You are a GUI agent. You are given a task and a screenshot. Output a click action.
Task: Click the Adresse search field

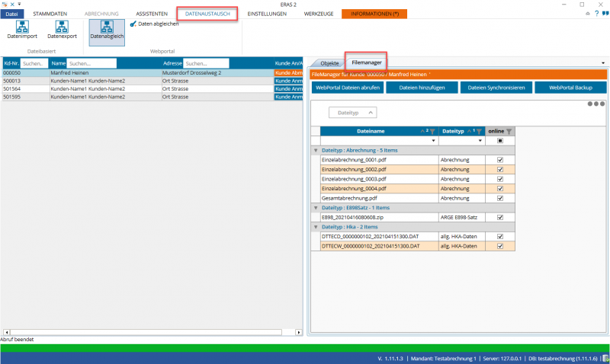pyautogui.click(x=206, y=63)
